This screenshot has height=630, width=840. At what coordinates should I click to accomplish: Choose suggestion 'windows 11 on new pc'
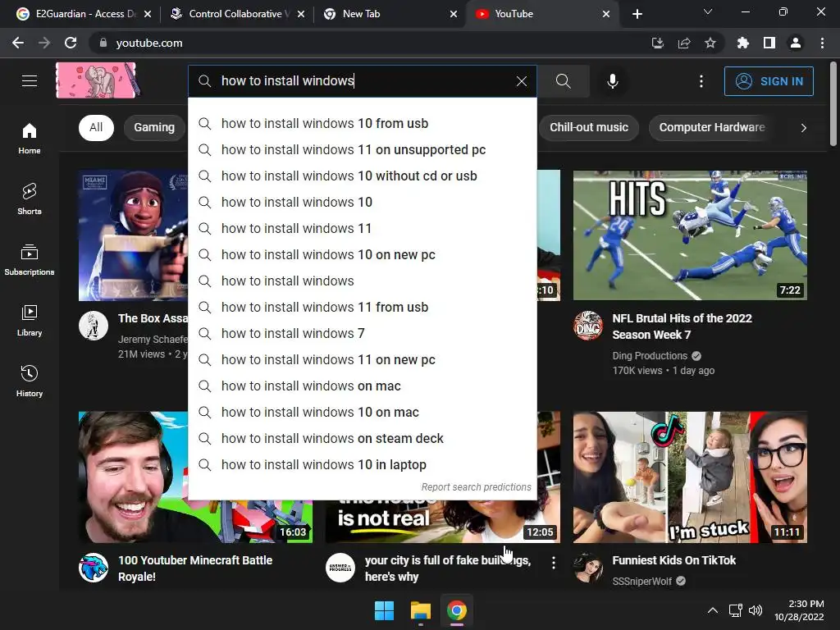[x=362, y=359]
